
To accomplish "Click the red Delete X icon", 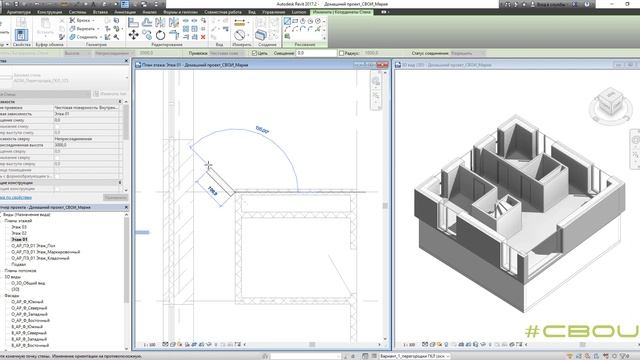I will click(203, 37).
